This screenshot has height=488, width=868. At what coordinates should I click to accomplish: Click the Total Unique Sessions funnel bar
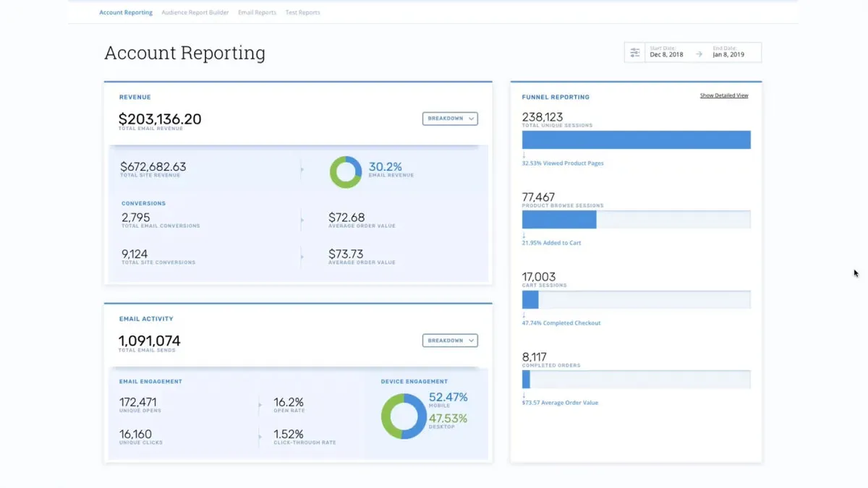[x=636, y=140]
